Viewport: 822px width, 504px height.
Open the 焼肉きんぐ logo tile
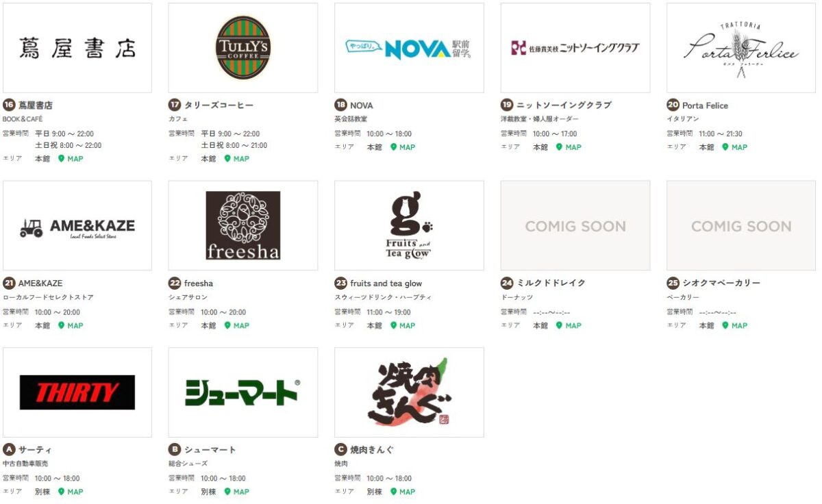coord(409,392)
